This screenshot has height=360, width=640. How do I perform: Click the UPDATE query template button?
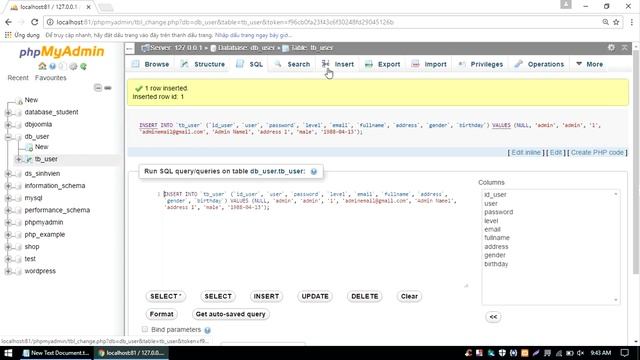point(315,296)
